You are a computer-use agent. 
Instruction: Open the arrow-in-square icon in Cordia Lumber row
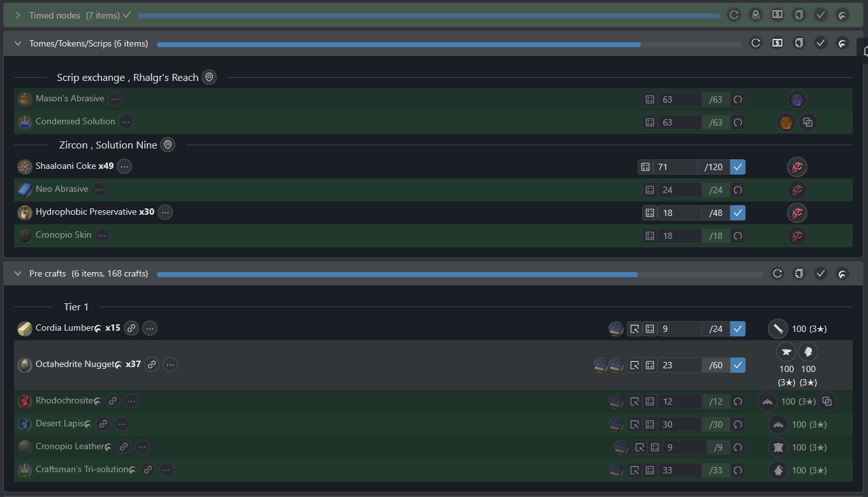coord(635,329)
